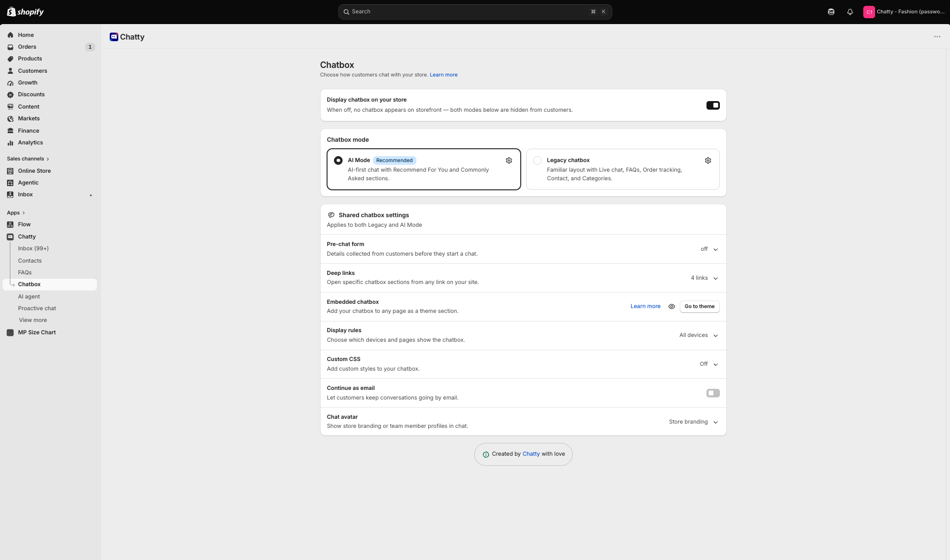Open Chatbox item in sidebar
This screenshot has height=560, width=950.
pos(50,285)
